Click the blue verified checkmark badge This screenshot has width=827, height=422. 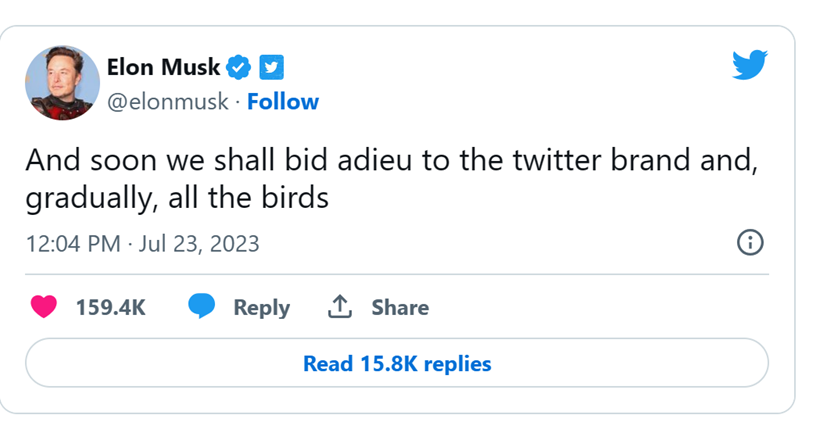pyautogui.click(x=239, y=68)
